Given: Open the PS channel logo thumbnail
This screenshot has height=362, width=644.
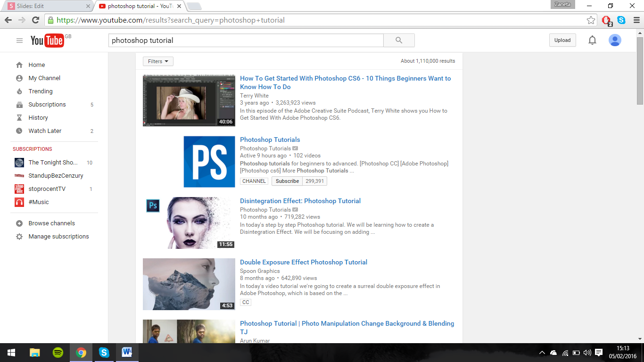Looking at the screenshot, I should [209, 162].
